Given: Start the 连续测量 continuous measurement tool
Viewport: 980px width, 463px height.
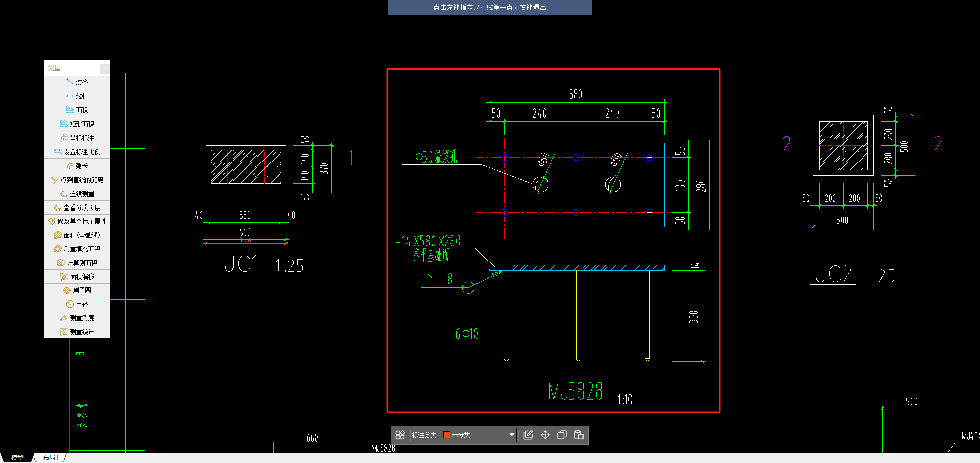Looking at the screenshot, I should coord(77,194).
